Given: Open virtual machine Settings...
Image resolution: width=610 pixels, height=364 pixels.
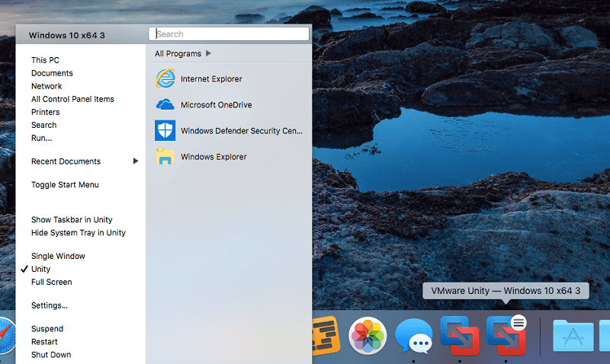Looking at the screenshot, I should [x=50, y=306].
